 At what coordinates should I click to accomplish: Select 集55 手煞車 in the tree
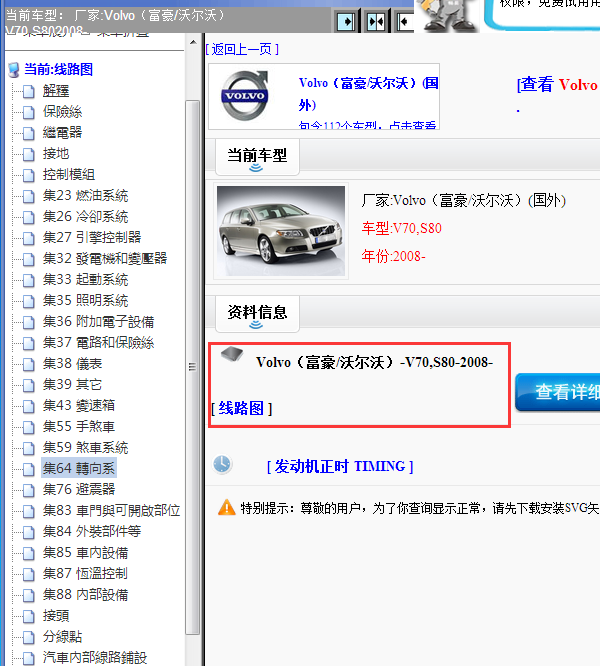click(79, 426)
